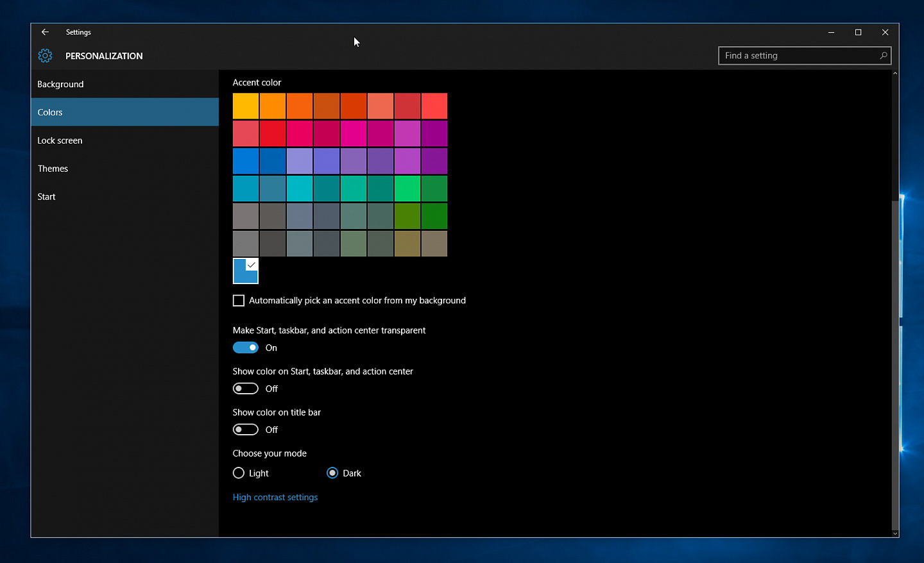
Task: Select the Light mode radio button
Action: (239, 473)
